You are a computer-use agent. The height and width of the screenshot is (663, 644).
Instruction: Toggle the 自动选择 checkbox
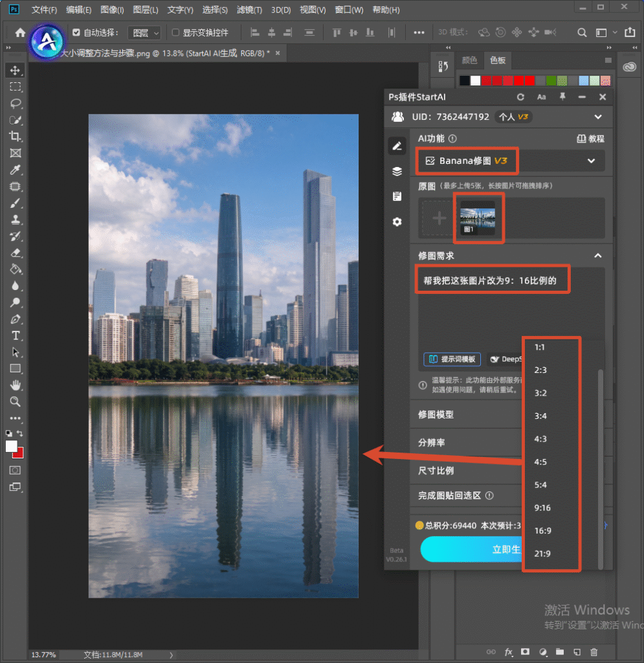76,32
